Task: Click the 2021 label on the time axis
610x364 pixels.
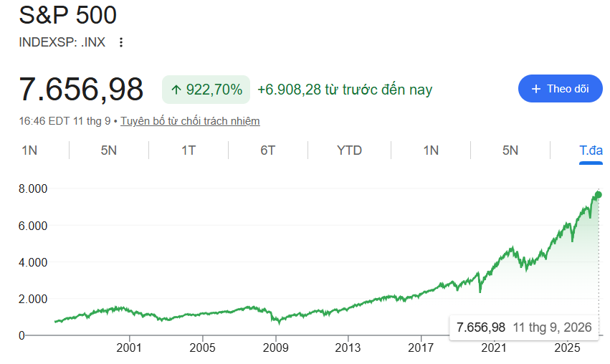Action: click(494, 348)
